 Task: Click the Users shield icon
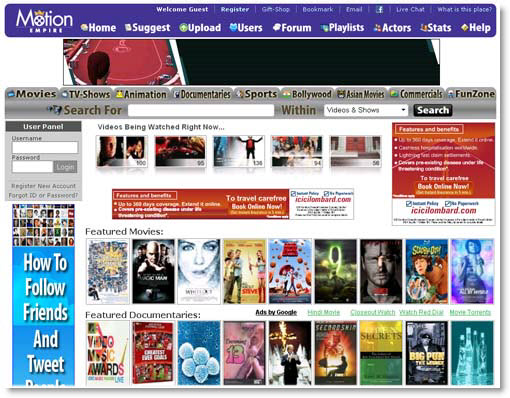coord(233,27)
